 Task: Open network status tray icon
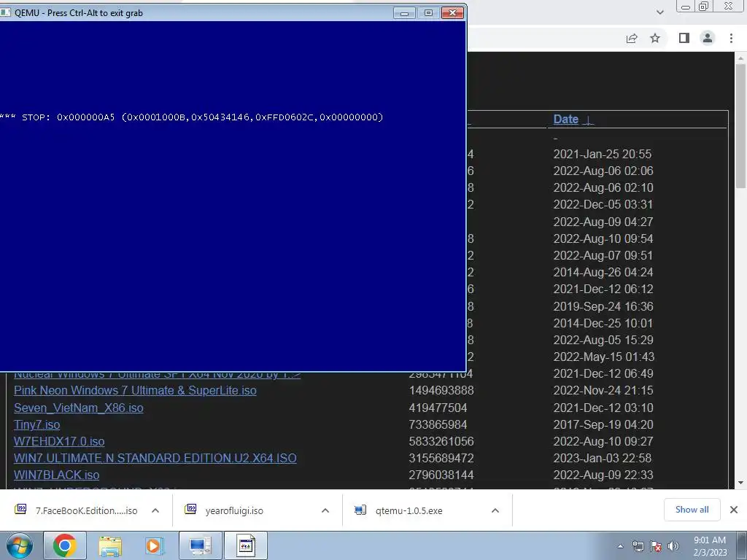(638, 547)
